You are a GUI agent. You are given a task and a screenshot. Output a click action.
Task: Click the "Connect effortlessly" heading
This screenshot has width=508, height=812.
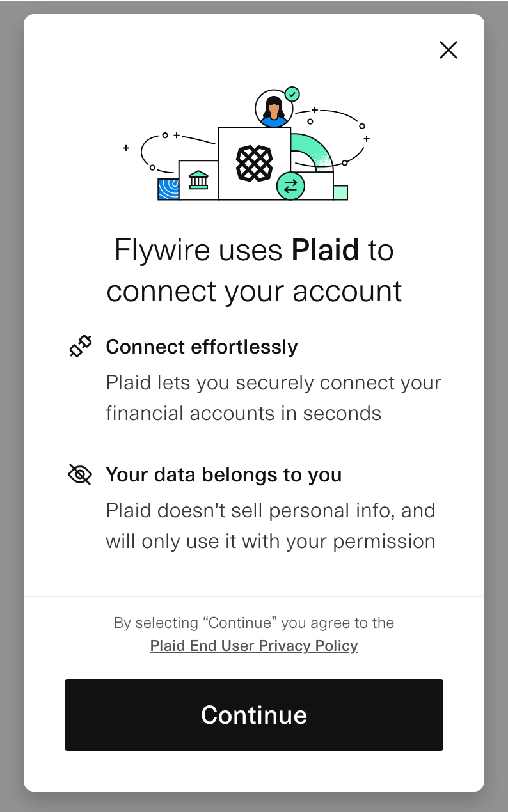tap(202, 347)
